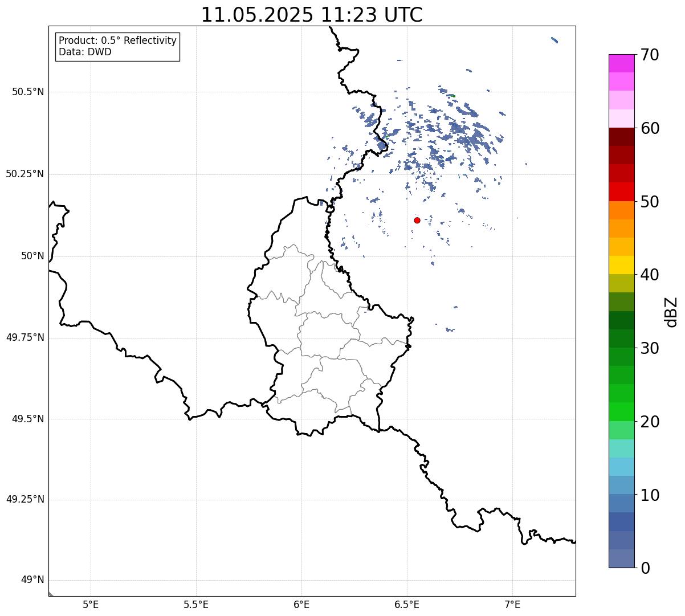Click the 50.25°N latitude label

pos(25,174)
